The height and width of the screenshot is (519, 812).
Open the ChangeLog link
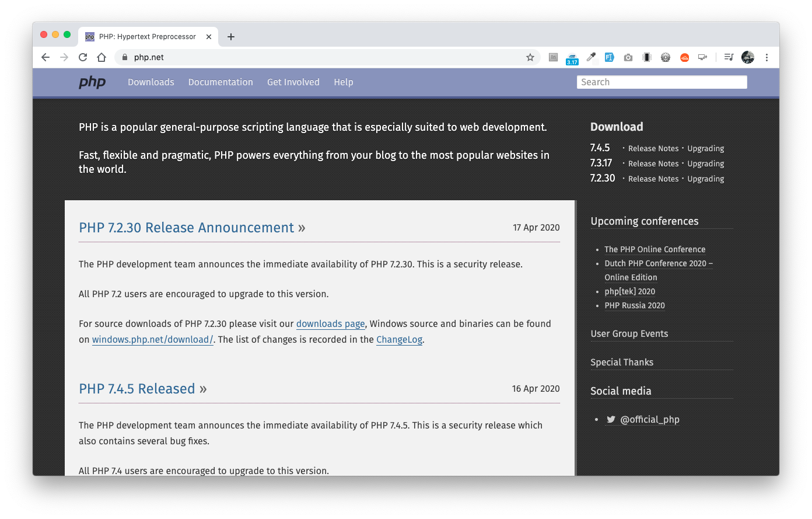click(399, 340)
